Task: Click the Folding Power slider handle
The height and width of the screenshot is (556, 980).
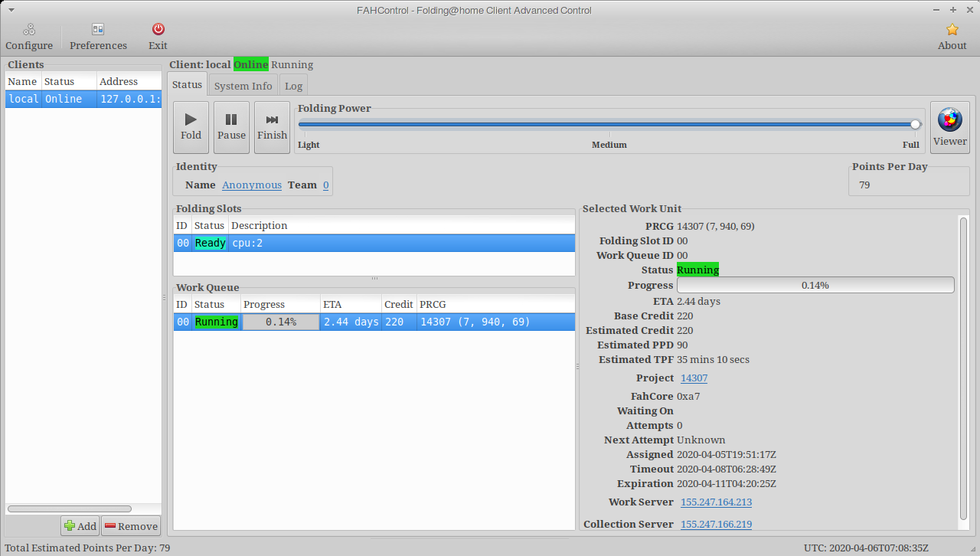Action: coord(915,124)
